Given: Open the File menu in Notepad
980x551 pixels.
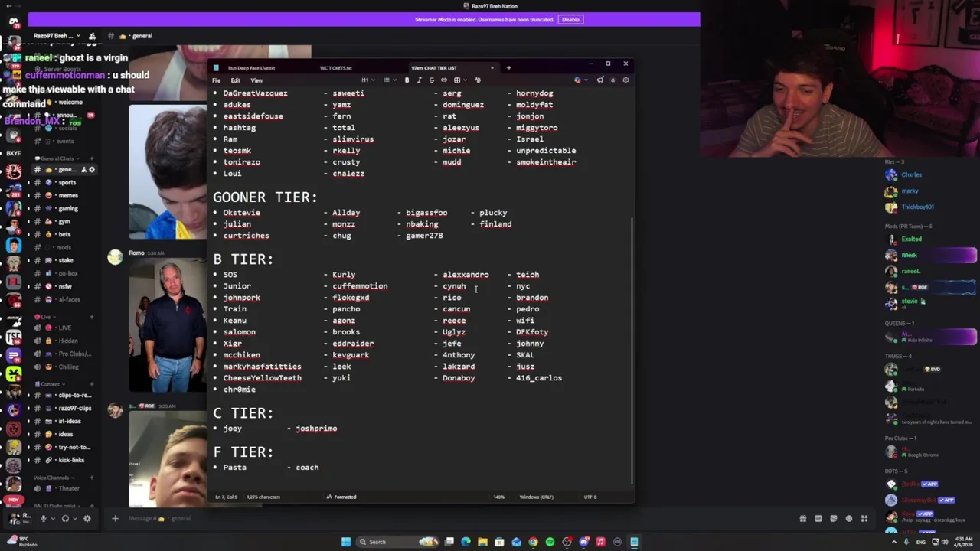Looking at the screenshot, I should tap(217, 80).
